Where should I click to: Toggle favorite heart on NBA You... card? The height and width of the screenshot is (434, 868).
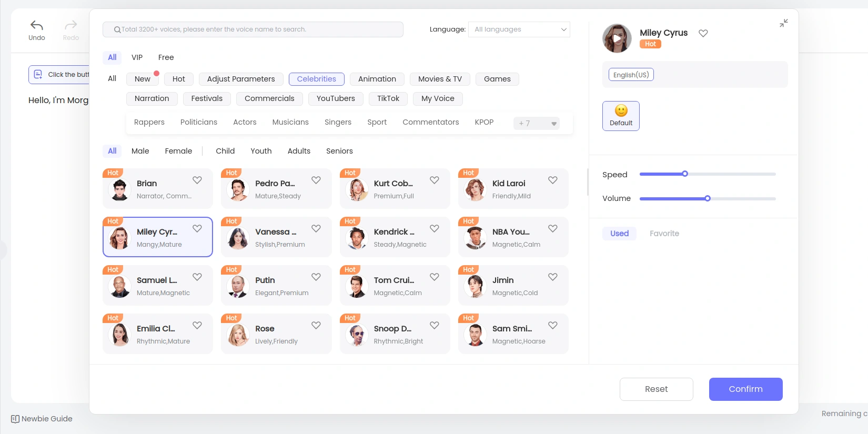click(553, 228)
